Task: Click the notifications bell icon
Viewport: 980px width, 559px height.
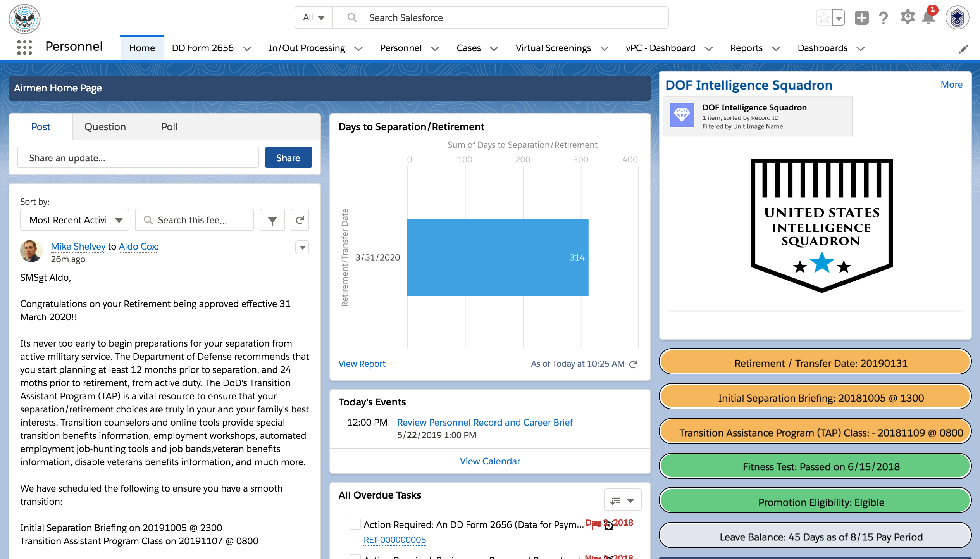Action: 928,18
